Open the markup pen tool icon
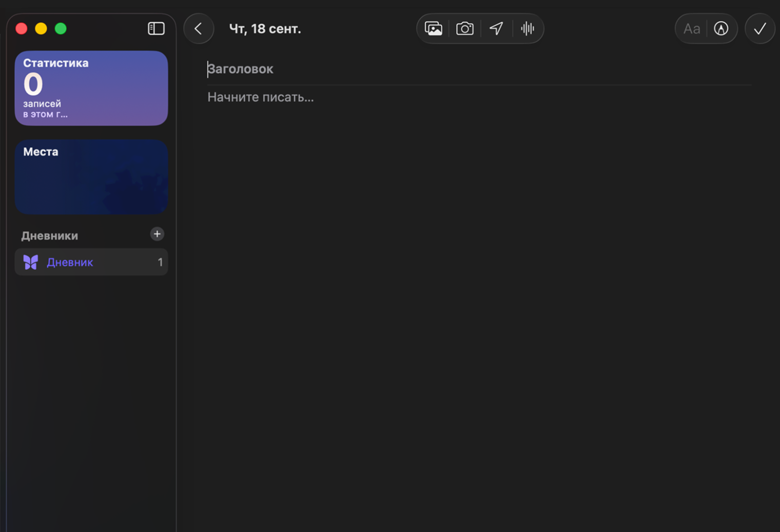The width and height of the screenshot is (780, 532). (x=721, y=29)
